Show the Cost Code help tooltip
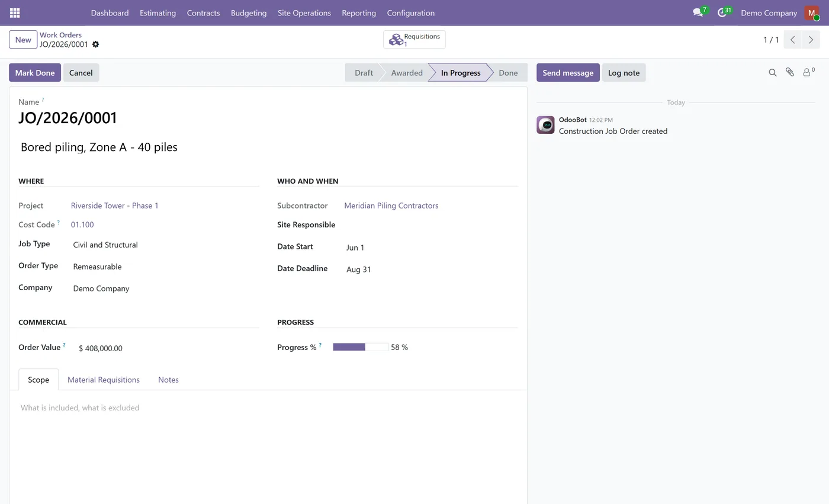Image resolution: width=829 pixels, height=504 pixels. pyautogui.click(x=58, y=222)
